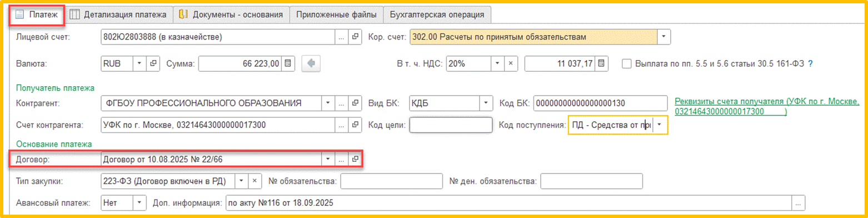Click the № ден. обязательства input field
The width and height of the screenshot is (868, 218).
[591, 181]
